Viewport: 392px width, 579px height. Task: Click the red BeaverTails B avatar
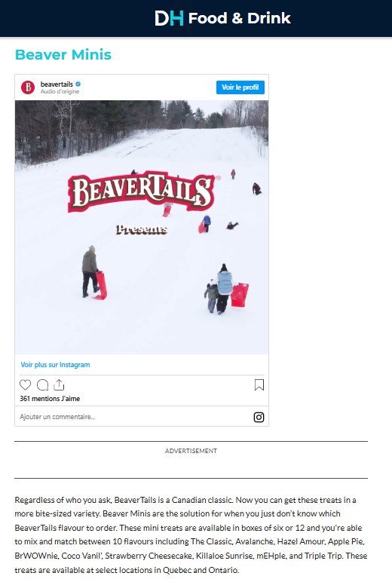point(28,87)
